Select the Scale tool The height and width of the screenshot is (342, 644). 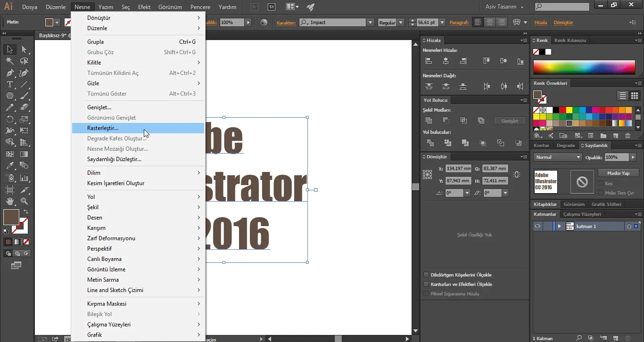click(24, 119)
